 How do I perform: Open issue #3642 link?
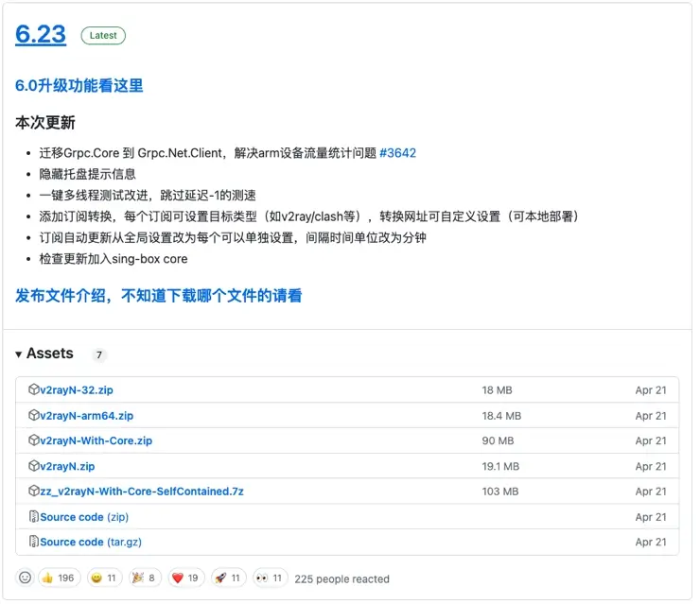point(397,153)
